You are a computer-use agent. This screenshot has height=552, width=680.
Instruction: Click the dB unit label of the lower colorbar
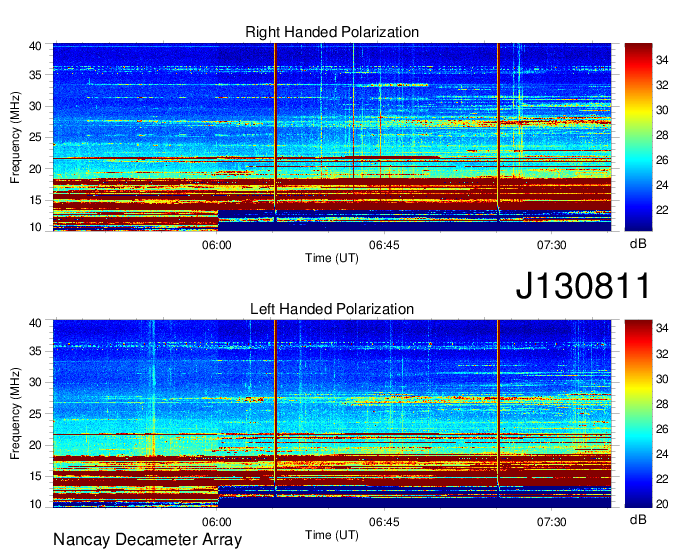(x=638, y=520)
